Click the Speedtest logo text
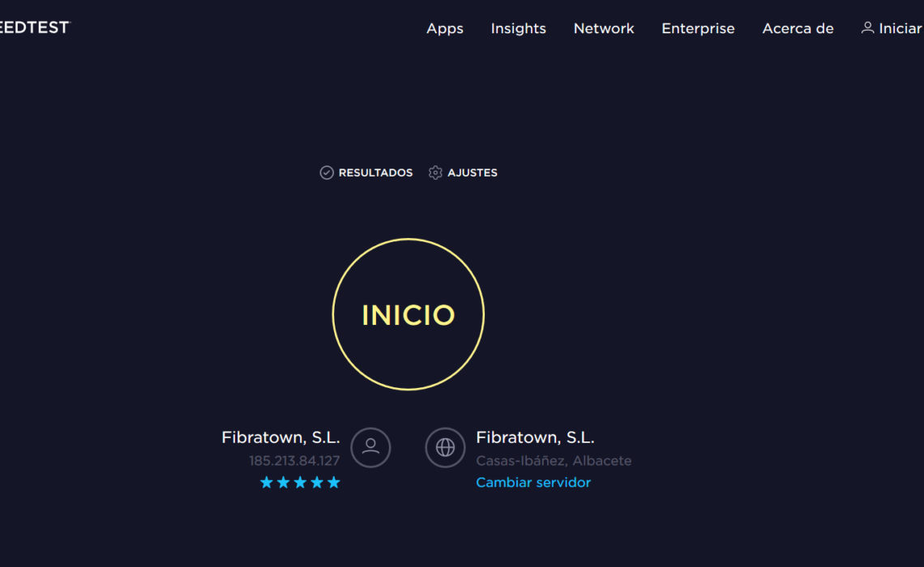The image size is (924, 567). [36, 28]
